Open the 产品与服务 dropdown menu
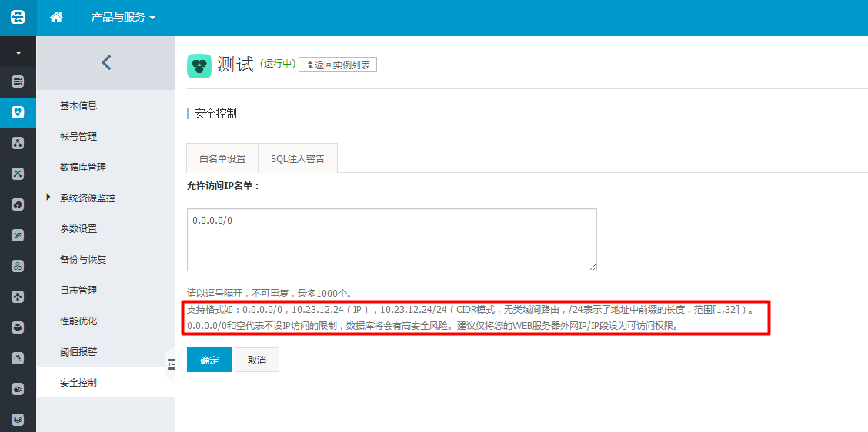 click(x=123, y=17)
